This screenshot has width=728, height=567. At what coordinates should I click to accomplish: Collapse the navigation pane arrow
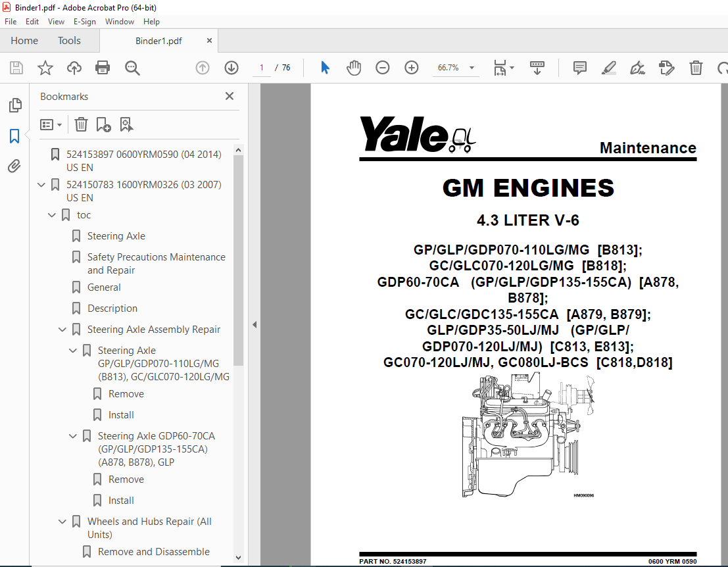[255, 324]
